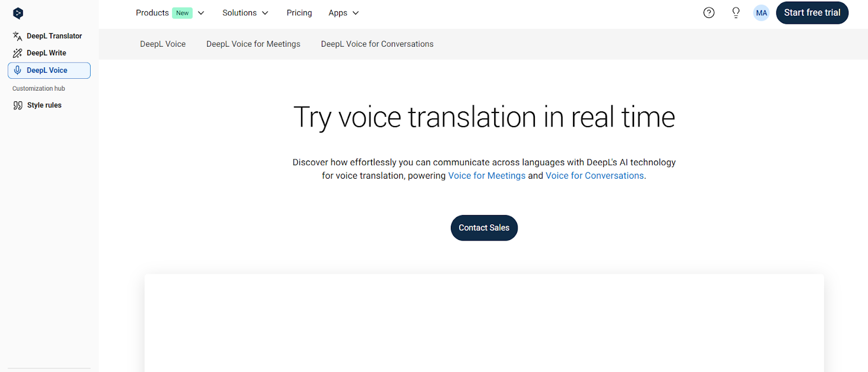Click the DeepL Translator language icon in the sidebar
This screenshot has height=372, width=868.
[x=17, y=36]
